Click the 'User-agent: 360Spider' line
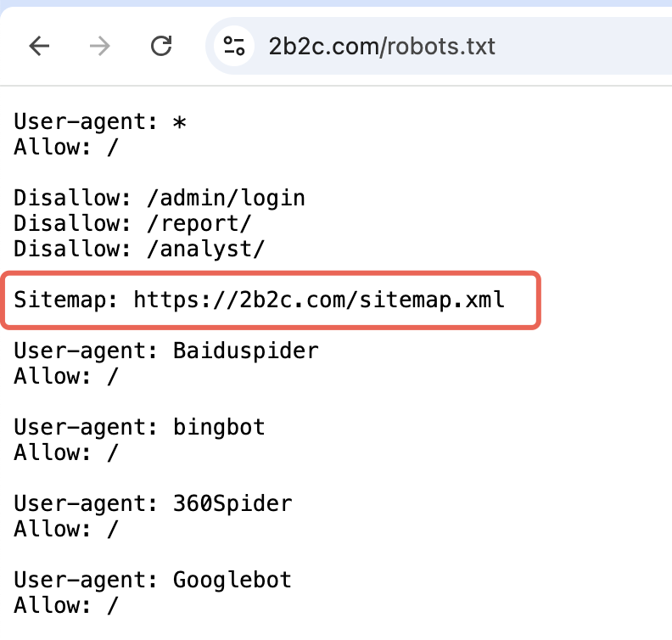Viewport: 672px width, 640px height. click(x=153, y=503)
